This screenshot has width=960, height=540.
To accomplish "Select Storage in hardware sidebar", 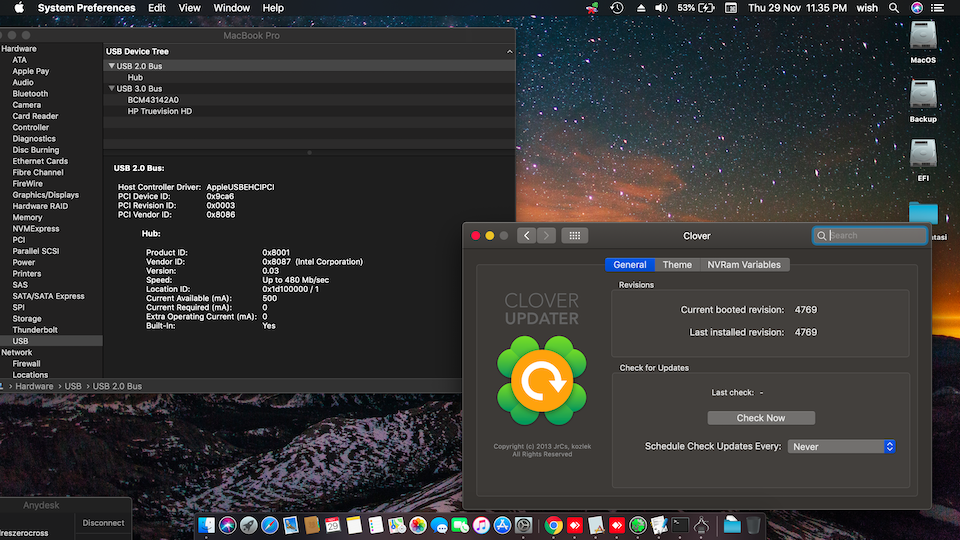I will 27,318.
